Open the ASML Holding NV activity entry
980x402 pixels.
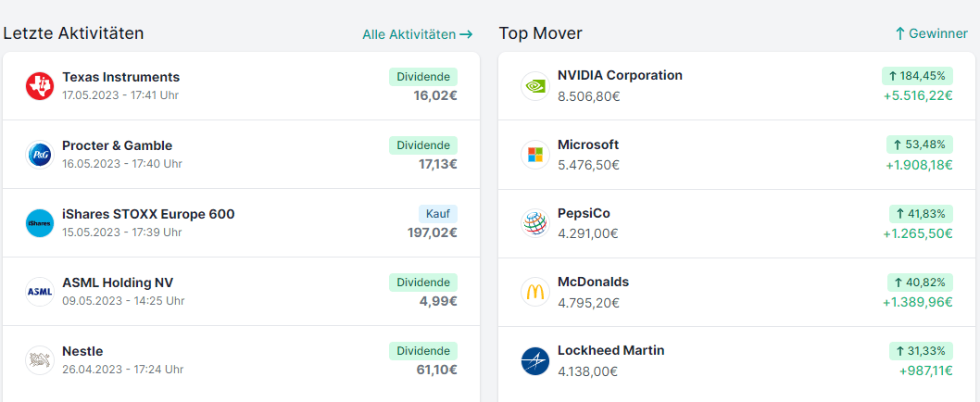tap(241, 292)
